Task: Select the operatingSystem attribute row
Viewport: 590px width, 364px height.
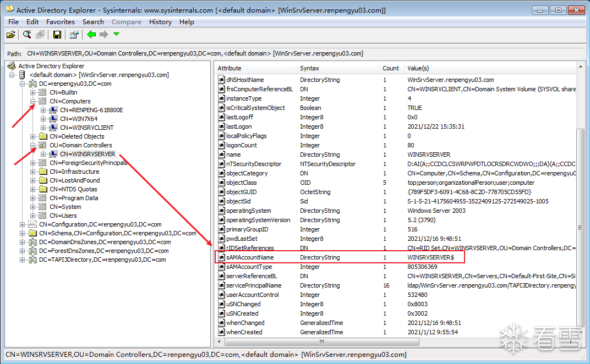Action: click(397, 211)
